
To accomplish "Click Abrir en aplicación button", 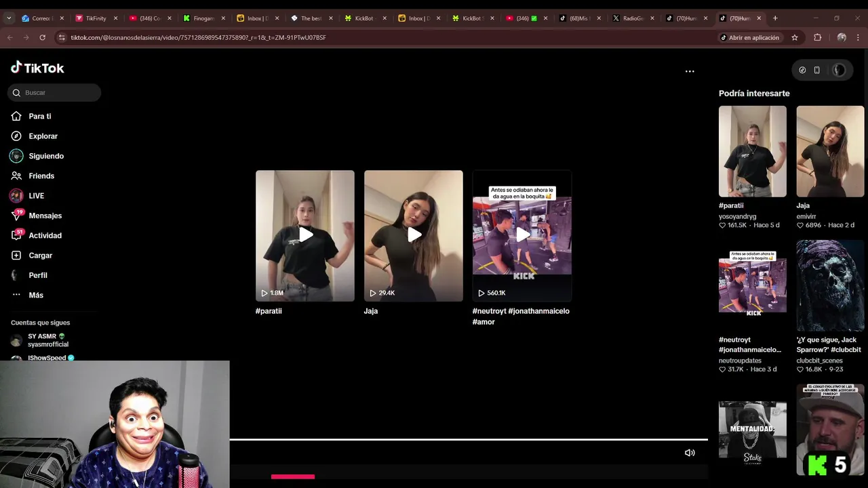I will coord(749,37).
